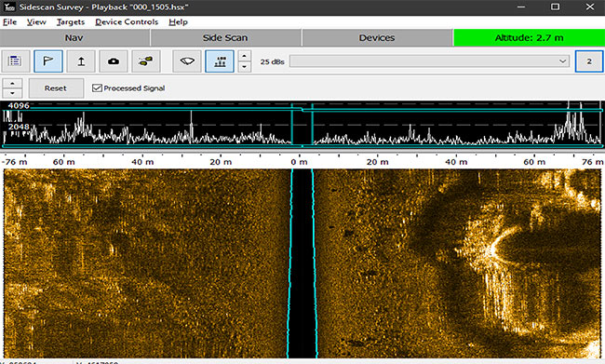The image size is (605, 364).
Task: Open the Device Controls menu
Action: pyautogui.click(x=127, y=22)
